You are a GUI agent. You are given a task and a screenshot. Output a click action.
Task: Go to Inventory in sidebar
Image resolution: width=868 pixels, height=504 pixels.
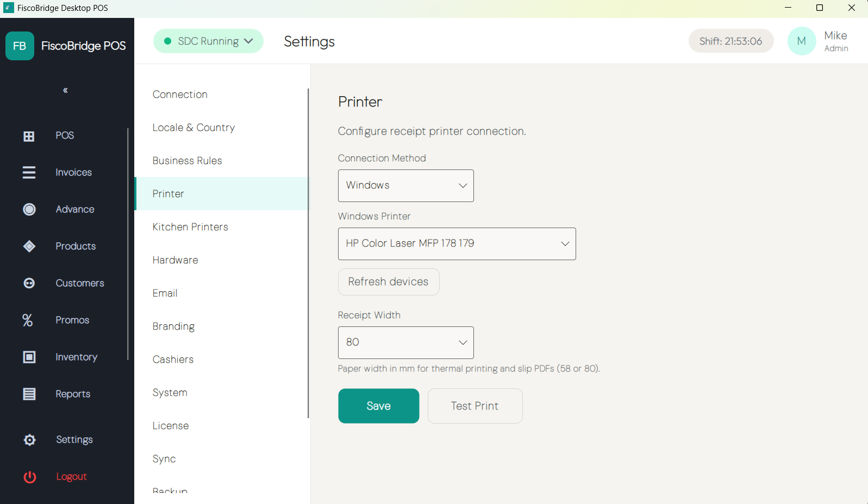(76, 357)
